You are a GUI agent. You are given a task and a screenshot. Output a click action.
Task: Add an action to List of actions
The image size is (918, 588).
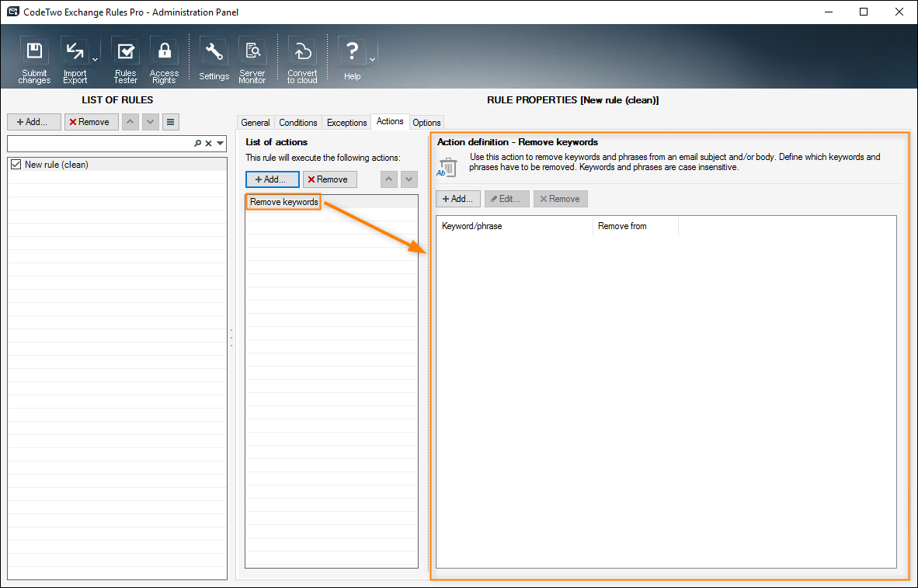click(x=273, y=179)
